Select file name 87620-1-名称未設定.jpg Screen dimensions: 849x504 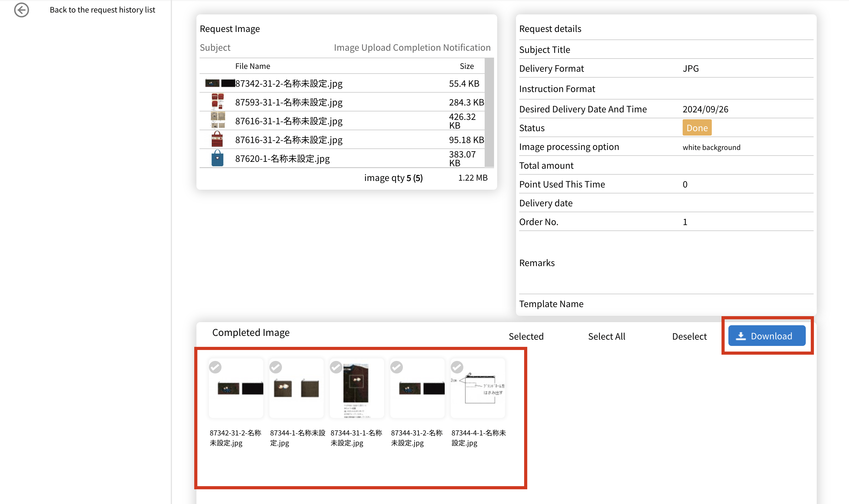283,159
